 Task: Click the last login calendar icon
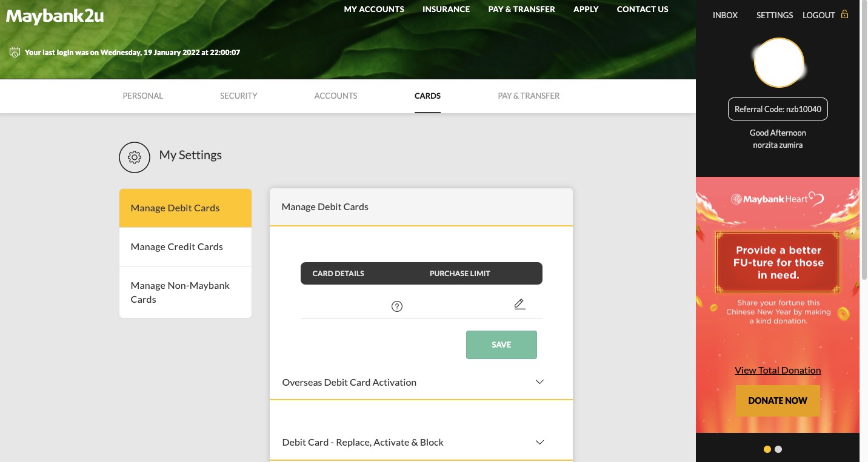pos(15,53)
